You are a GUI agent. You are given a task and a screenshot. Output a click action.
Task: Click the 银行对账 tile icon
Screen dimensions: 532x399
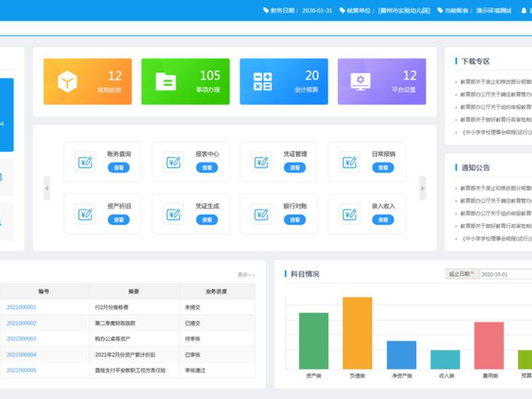pyautogui.click(x=261, y=214)
